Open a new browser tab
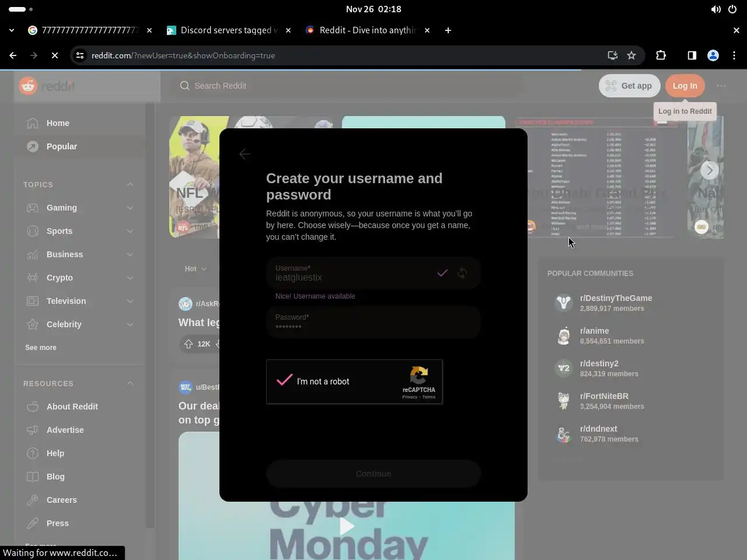The image size is (747, 560). (x=448, y=30)
